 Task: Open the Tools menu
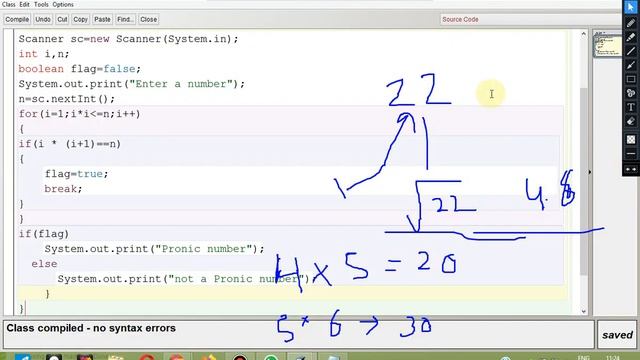coord(41,4)
